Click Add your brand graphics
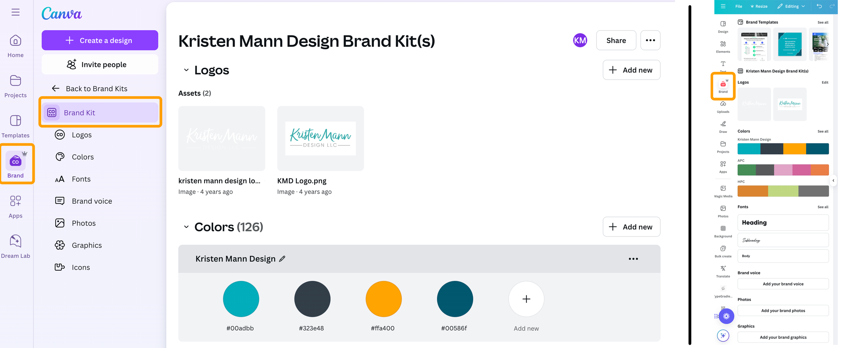The image size is (868, 348). 783,337
